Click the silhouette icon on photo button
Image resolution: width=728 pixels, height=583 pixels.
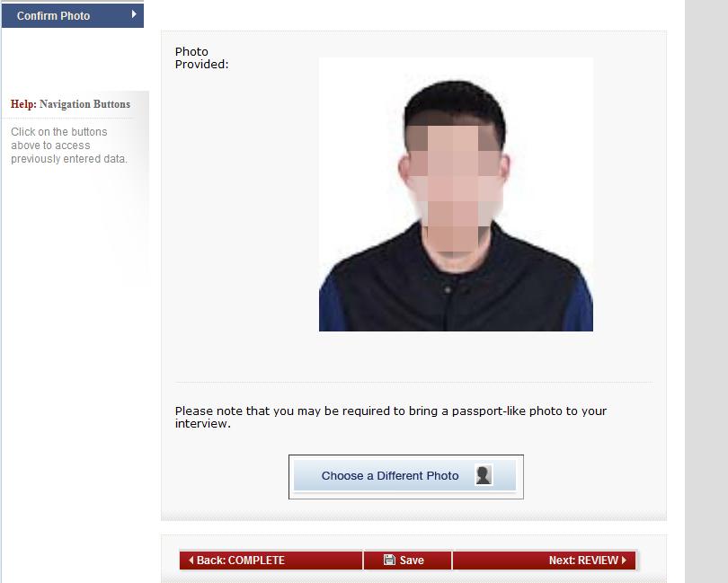484,475
